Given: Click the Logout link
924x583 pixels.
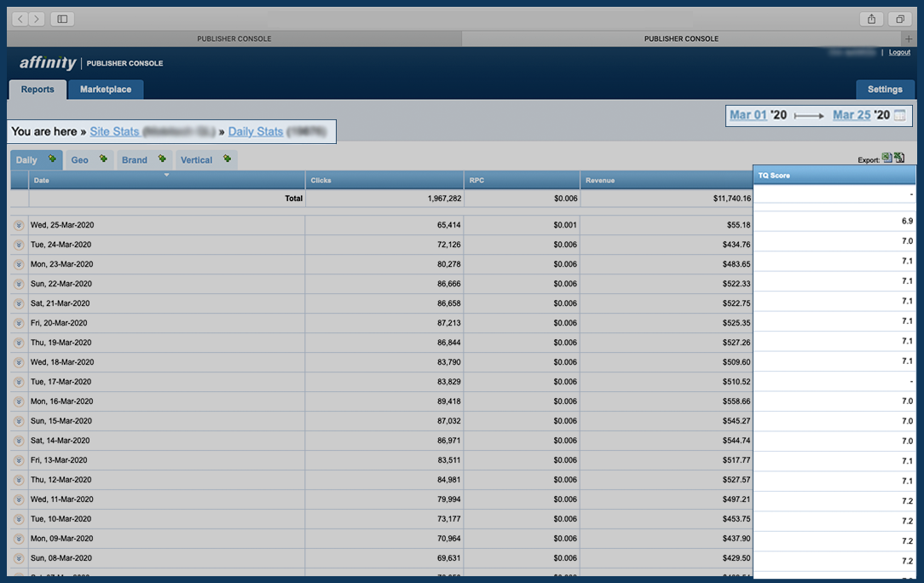Looking at the screenshot, I should click(x=899, y=53).
